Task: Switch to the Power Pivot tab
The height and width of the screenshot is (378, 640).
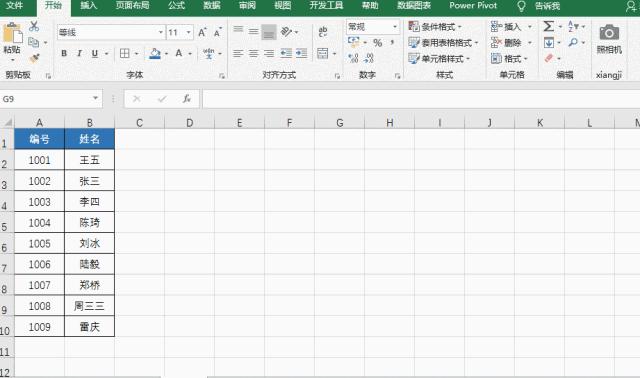Action: coord(473,6)
